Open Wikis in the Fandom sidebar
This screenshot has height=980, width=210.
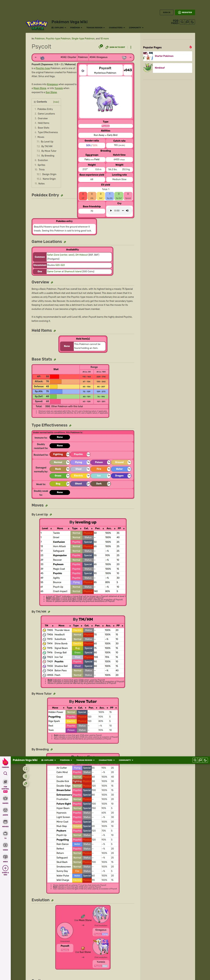5,858
